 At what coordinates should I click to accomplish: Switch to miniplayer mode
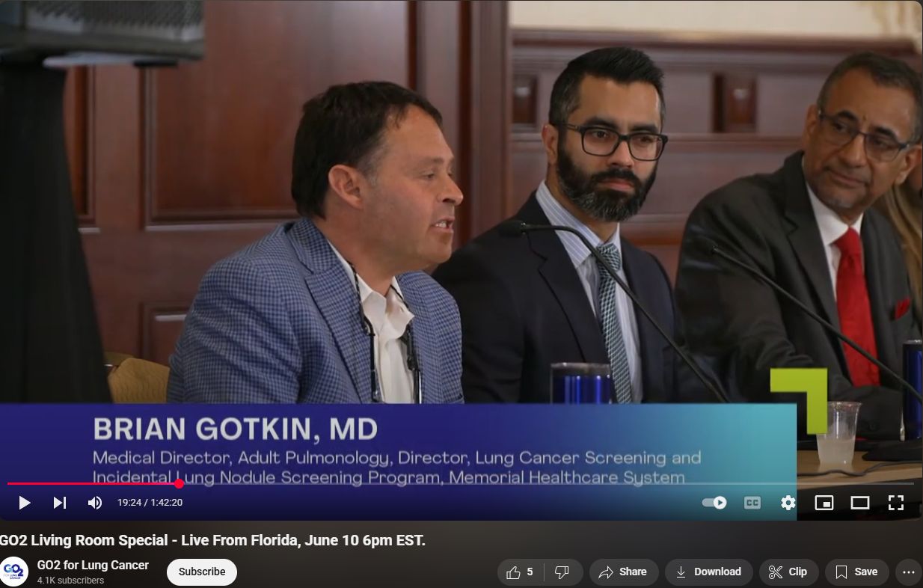point(824,503)
